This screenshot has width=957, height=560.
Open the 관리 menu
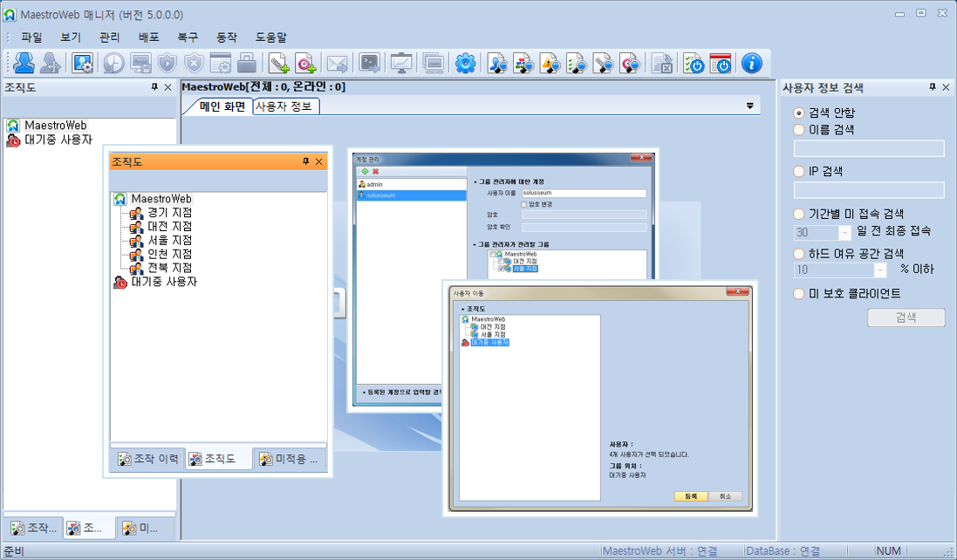point(109,38)
